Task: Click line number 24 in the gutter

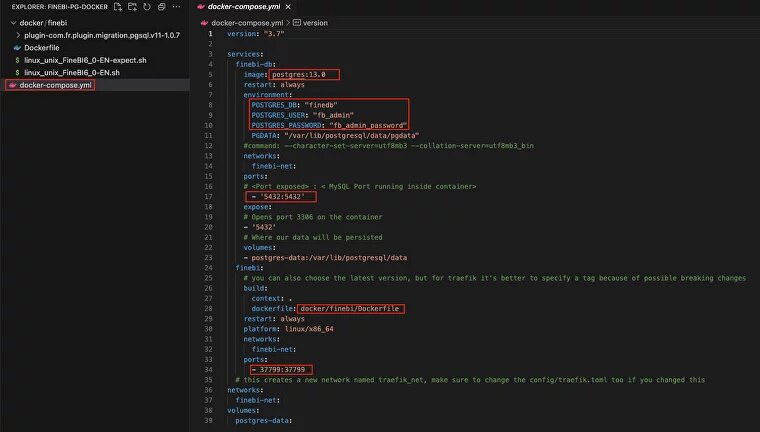Action: (x=208, y=268)
